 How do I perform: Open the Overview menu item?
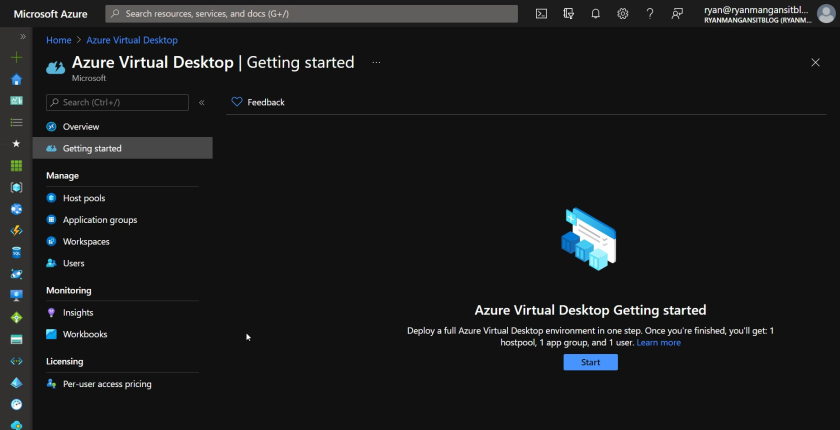coord(123,127)
